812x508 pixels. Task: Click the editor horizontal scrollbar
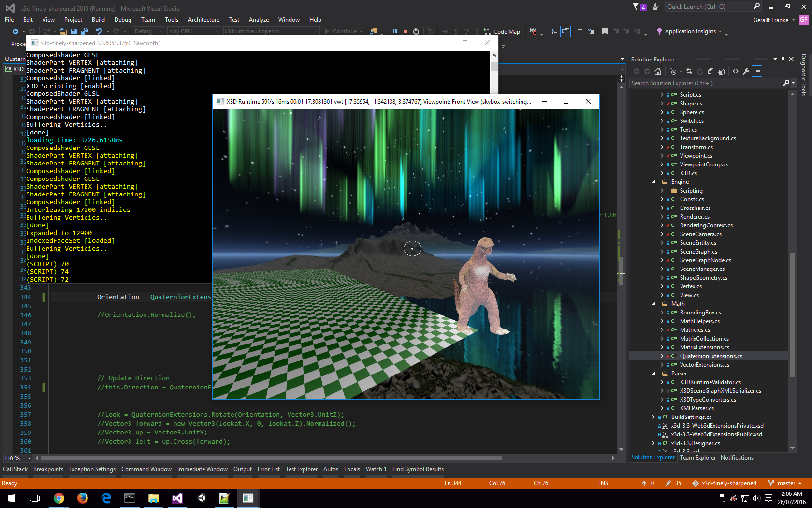tap(271, 458)
